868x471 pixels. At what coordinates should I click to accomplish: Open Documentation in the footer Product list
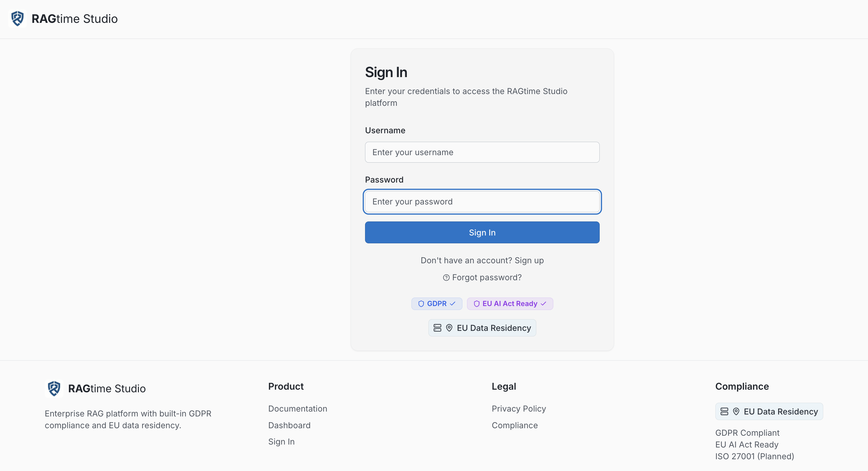(297, 408)
